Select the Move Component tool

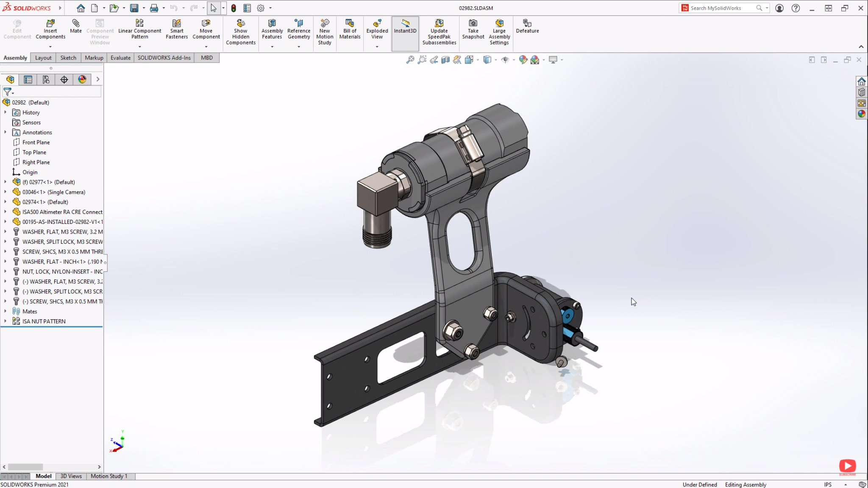point(206,31)
